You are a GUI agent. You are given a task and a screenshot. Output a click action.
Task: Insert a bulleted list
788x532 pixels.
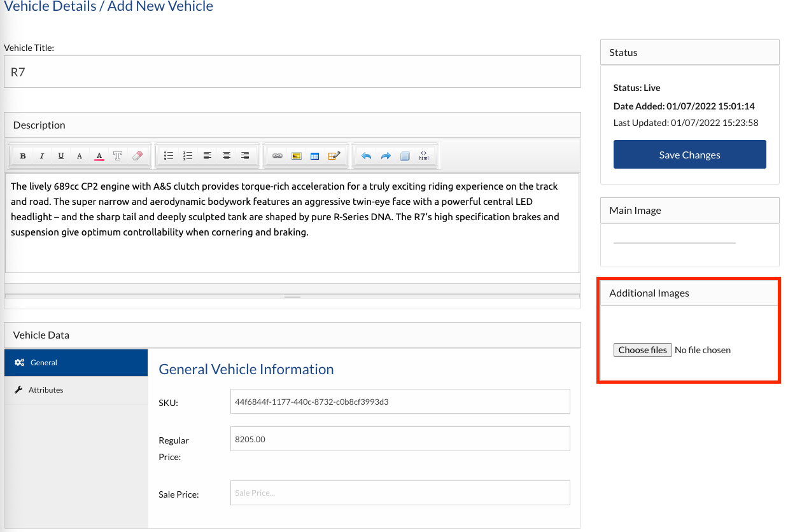pyautogui.click(x=169, y=156)
